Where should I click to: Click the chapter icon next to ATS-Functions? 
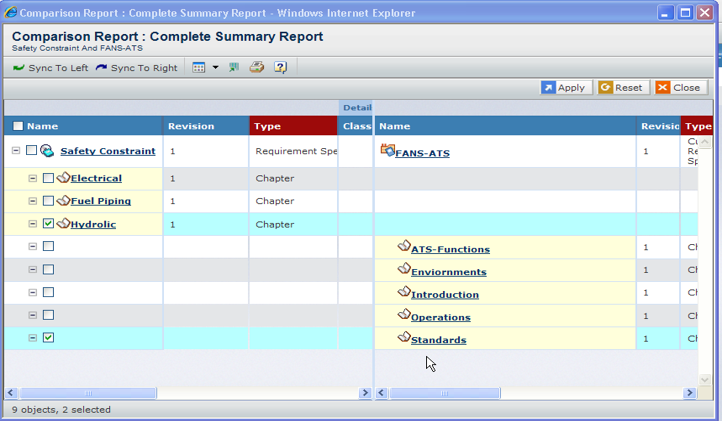(404, 246)
